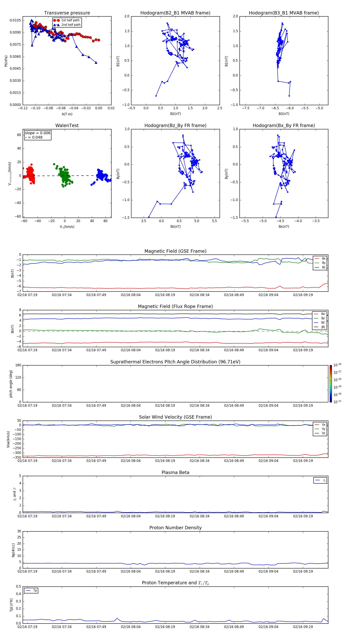Click the "A(T·m)" x-axis label
This screenshot has height=644, width=351.
click(67, 114)
